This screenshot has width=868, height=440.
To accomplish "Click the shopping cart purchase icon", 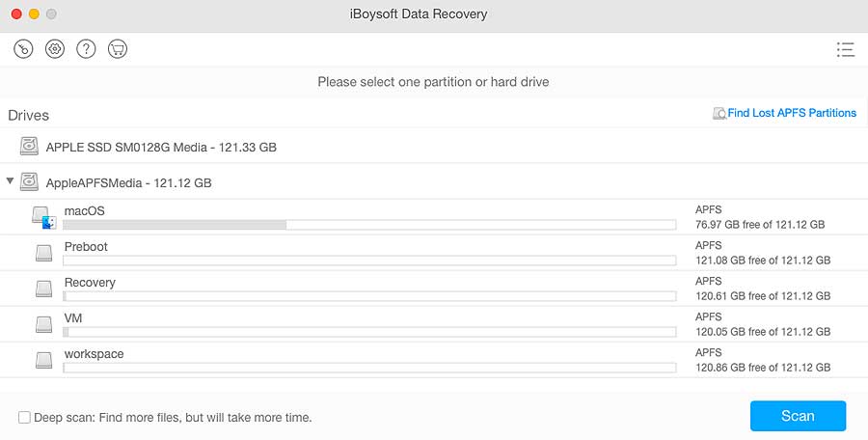I will 118,49.
